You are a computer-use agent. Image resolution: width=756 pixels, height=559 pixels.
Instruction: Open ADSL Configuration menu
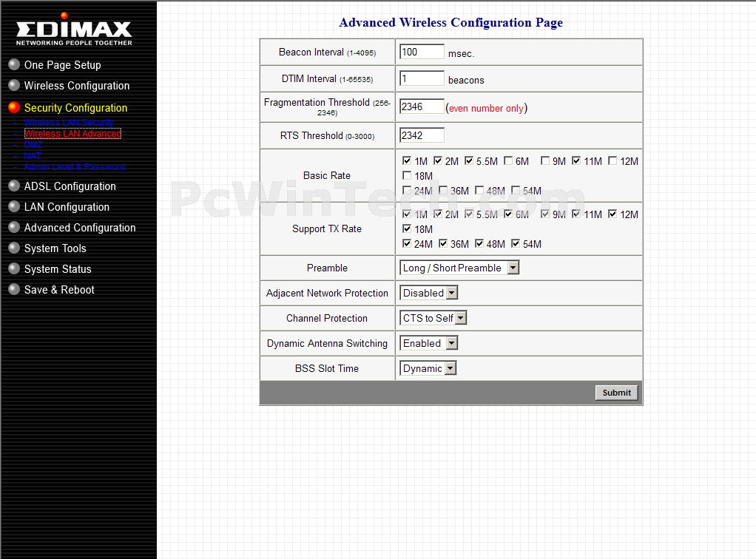pos(70,186)
